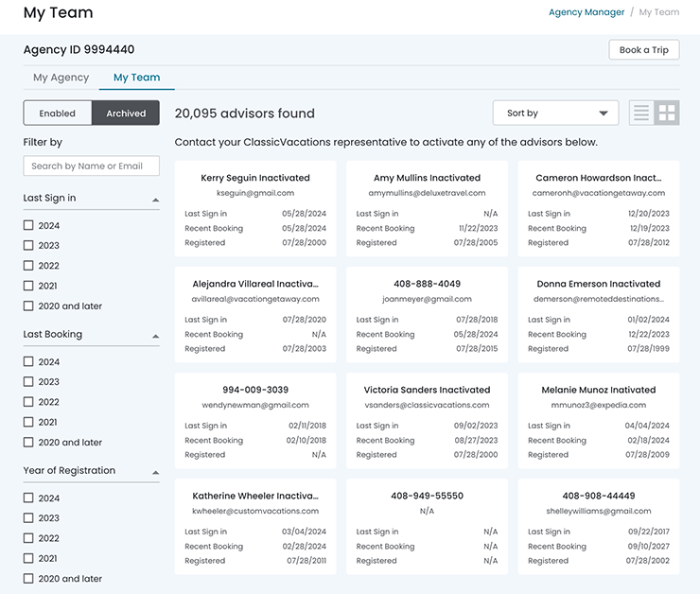Select the Archived advisors toggle

(x=126, y=114)
